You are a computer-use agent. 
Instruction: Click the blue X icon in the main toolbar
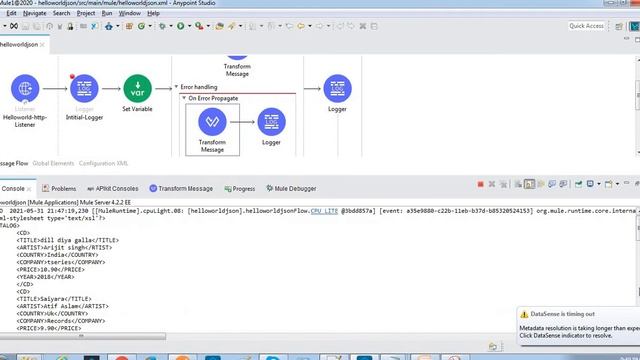coord(94,26)
